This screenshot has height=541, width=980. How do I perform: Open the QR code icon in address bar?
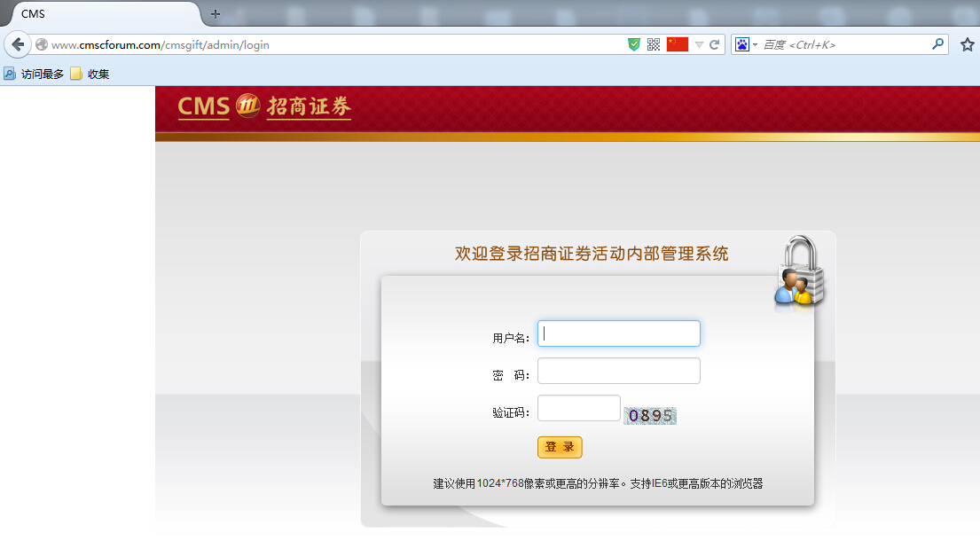click(654, 45)
